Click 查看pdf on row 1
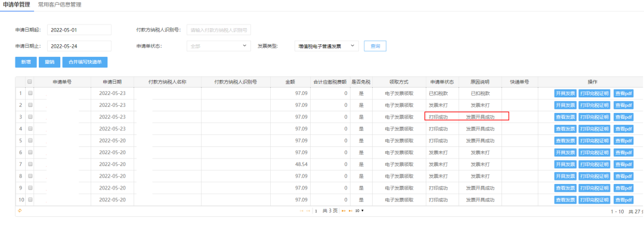 [x=623, y=93]
